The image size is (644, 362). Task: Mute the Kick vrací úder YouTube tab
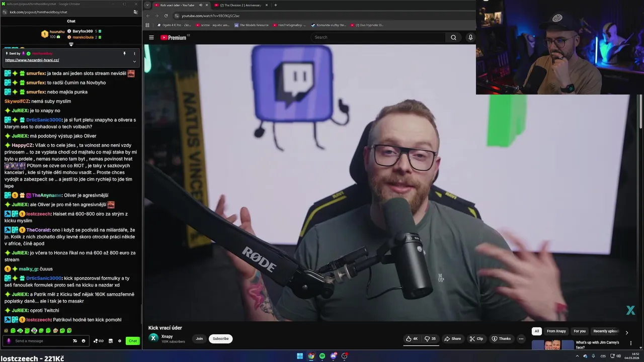click(201, 5)
